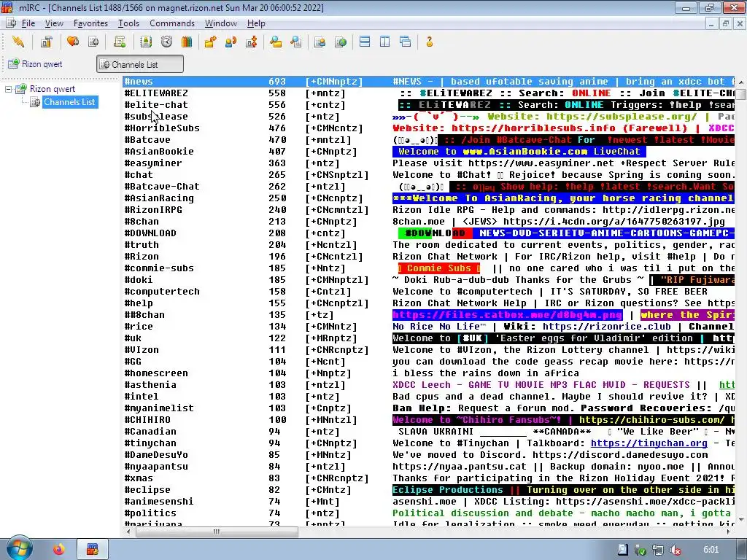Select the #news channel row
This screenshot has width=747, height=560.
click(429, 82)
